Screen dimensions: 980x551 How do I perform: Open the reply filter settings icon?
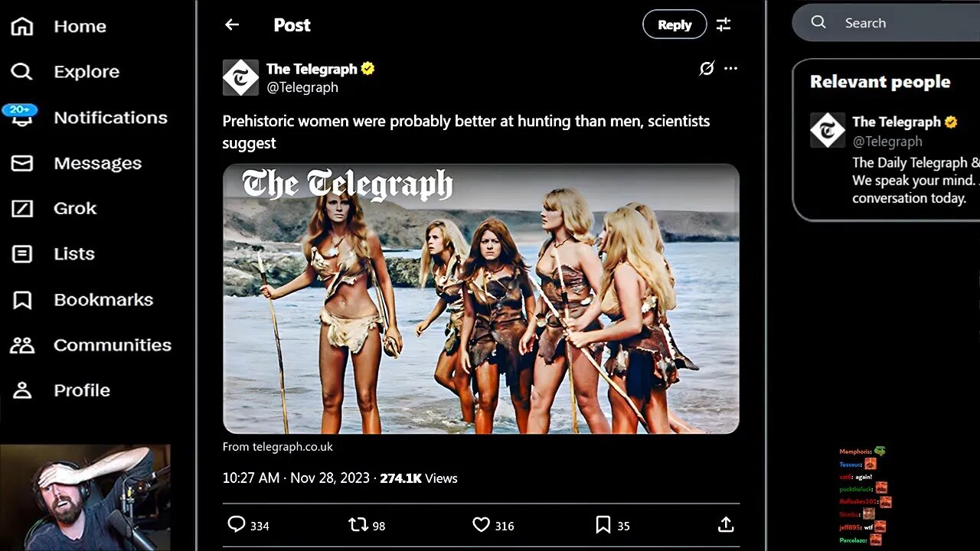pos(724,24)
